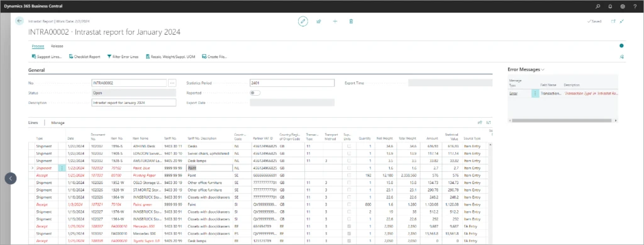Apply Filter Error Lines
Image resolution: width=644 pixels, height=245 pixels.
tap(123, 57)
